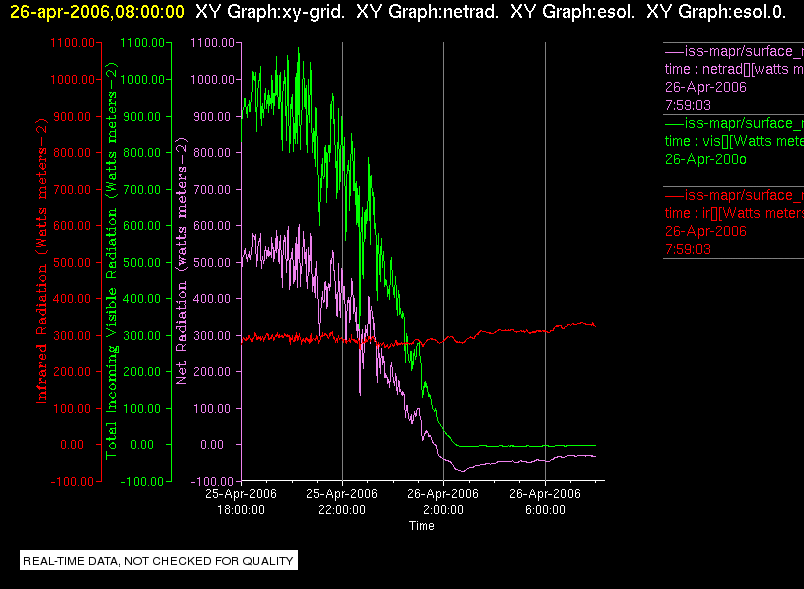Click the yellow timestamp 26-apr-2006,08:00:00
Viewport: 804px width, 589px height.
coord(97,12)
